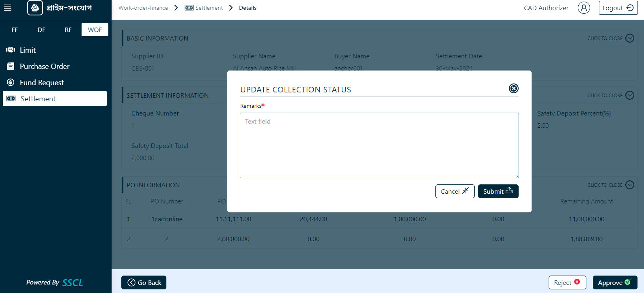The width and height of the screenshot is (644, 293).
Task: Open the Settlement menu item
Action: tap(55, 98)
